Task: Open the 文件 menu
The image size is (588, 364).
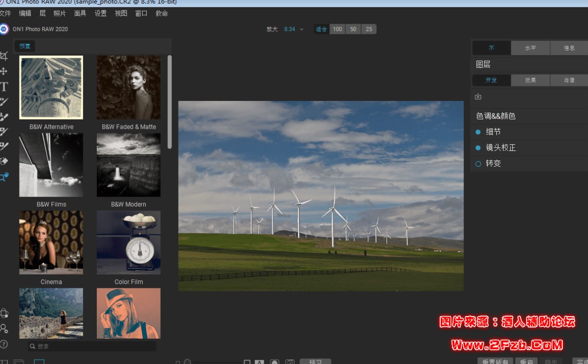Action: coord(5,13)
